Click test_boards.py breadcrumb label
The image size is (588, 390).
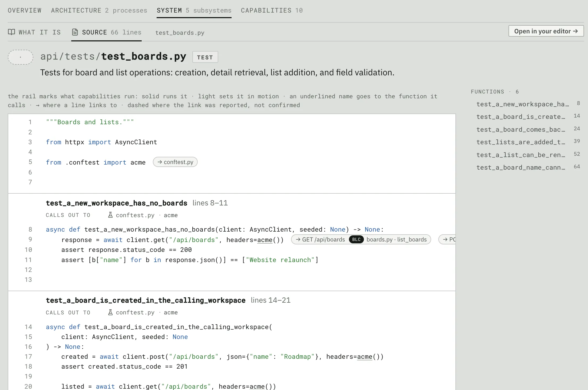(180, 33)
